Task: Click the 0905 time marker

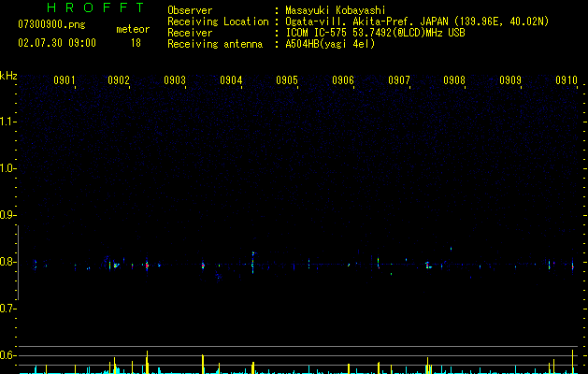Action: point(287,80)
